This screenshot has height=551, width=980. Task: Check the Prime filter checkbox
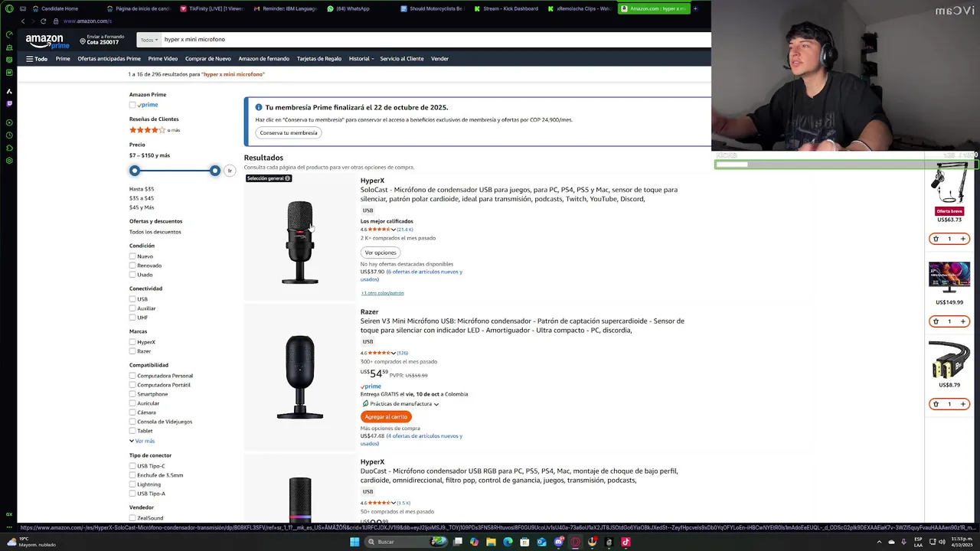[x=132, y=105]
